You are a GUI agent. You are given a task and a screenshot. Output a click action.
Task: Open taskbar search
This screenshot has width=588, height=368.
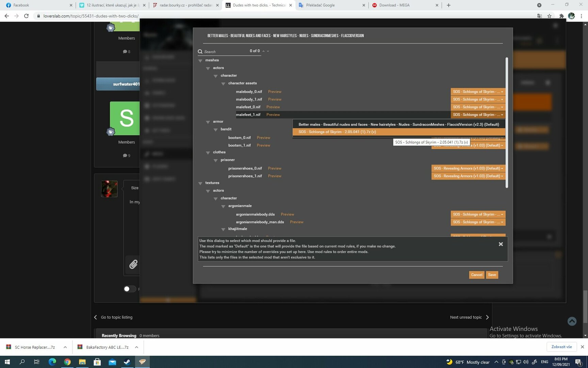[x=22, y=362]
